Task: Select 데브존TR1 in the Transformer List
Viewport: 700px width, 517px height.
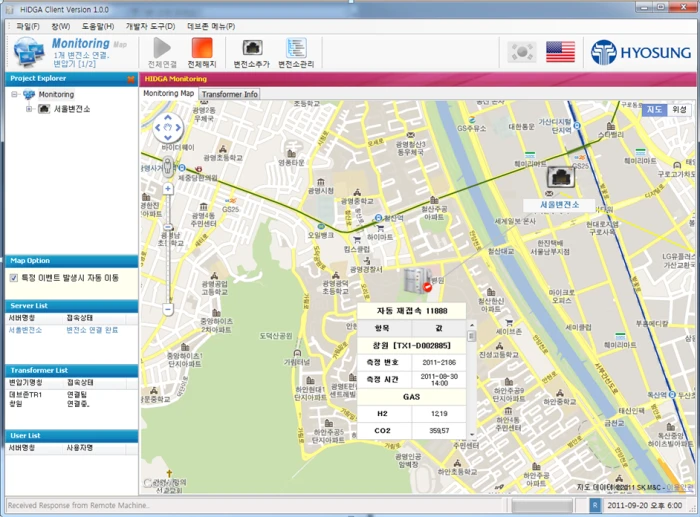Action: (25, 395)
